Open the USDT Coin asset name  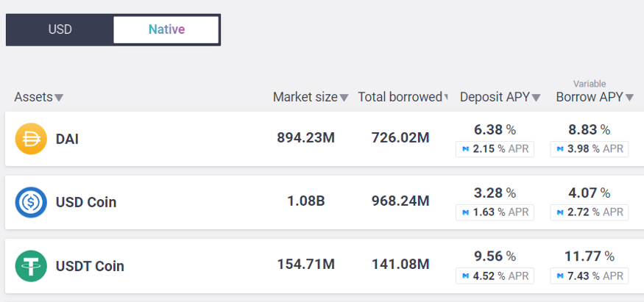(90, 266)
